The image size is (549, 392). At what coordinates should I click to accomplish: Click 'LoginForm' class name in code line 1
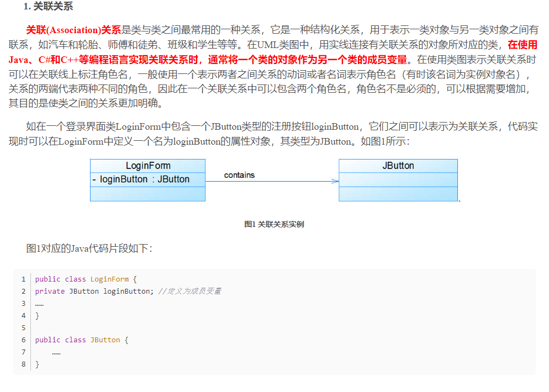point(109,279)
